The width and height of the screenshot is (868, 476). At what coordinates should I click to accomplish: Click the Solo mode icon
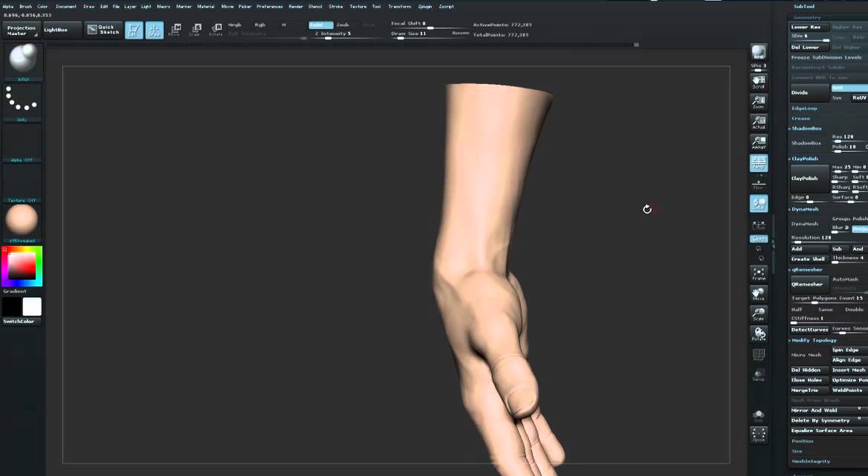tap(759, 416)
